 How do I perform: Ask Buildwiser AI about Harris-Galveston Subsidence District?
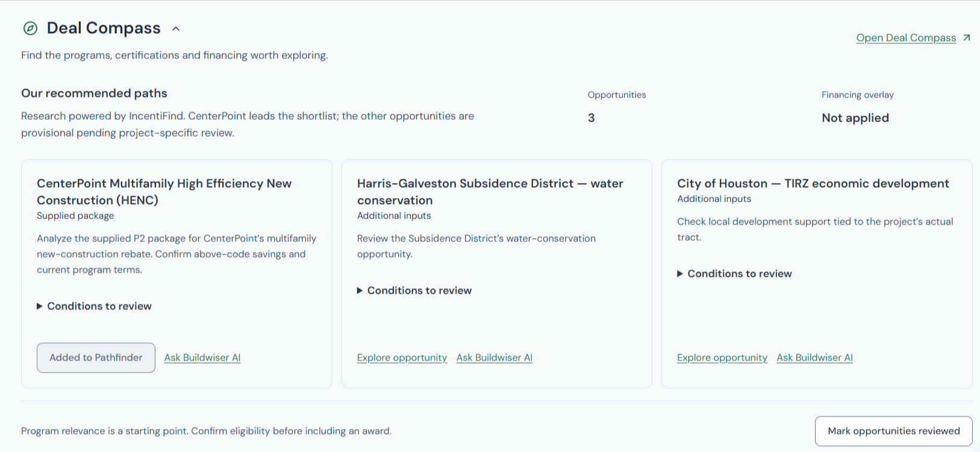tap(495, 358)
